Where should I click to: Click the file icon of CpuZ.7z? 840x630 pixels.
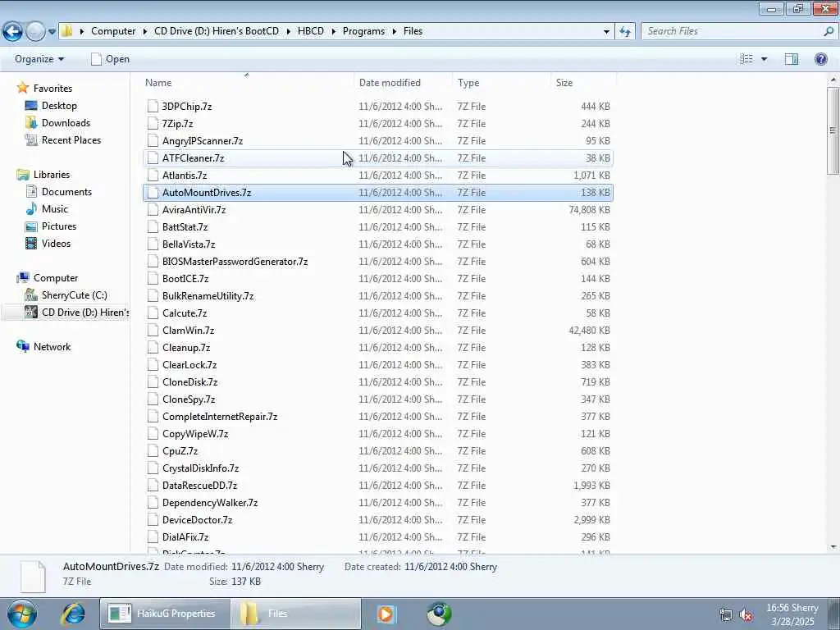point(153,450)
